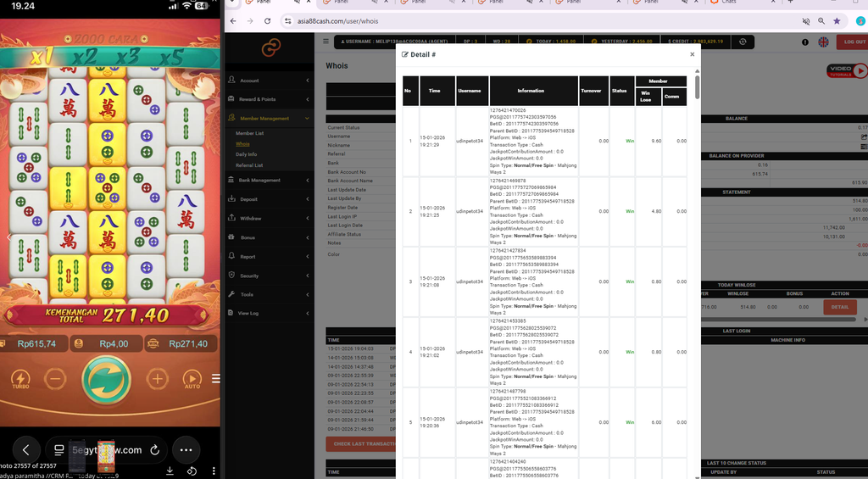Viewport: 868px width, 479px height.
Task: Expand the Tools sidebar menu
Action: pyautogui.click(x=270, y=294)
